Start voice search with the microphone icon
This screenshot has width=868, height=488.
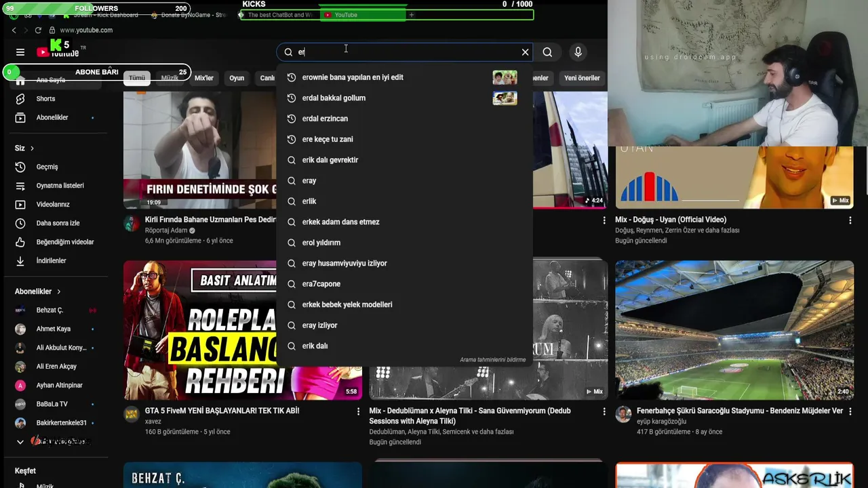coord(578,52)
